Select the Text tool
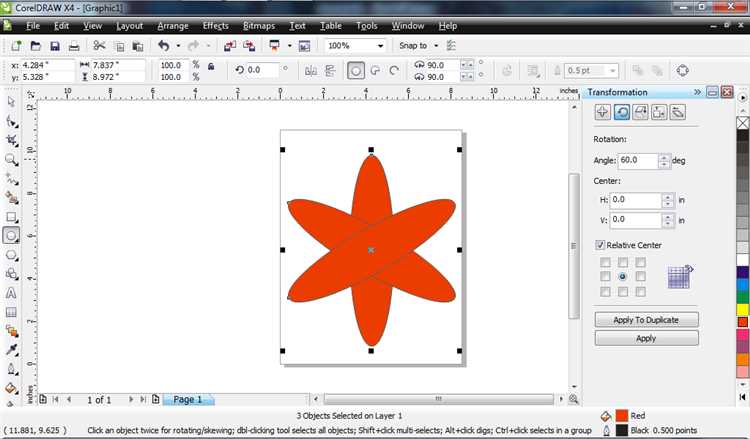This screenshot has width=750, height=439. pyautogui.click(x=11, y=293)
